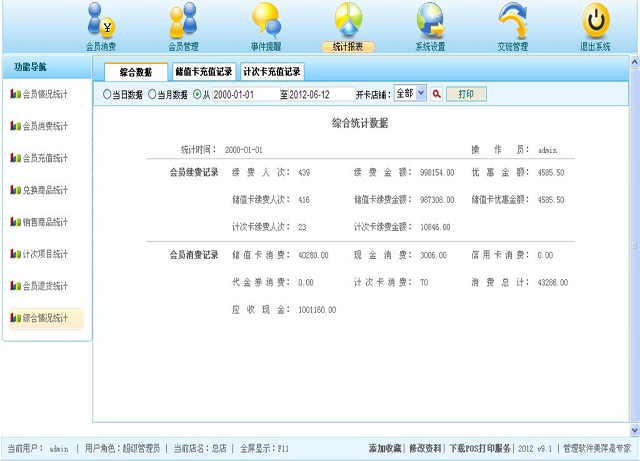
Task: Open the 交班管理 arrow icon
Action: [x=513, y=21]
